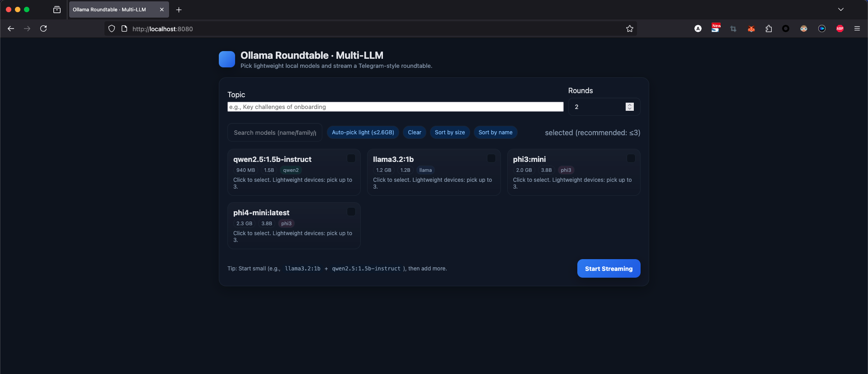Click the '1.2B' parameter tag
The height and width of the screenshot is (374, 868).
[406, 170]
